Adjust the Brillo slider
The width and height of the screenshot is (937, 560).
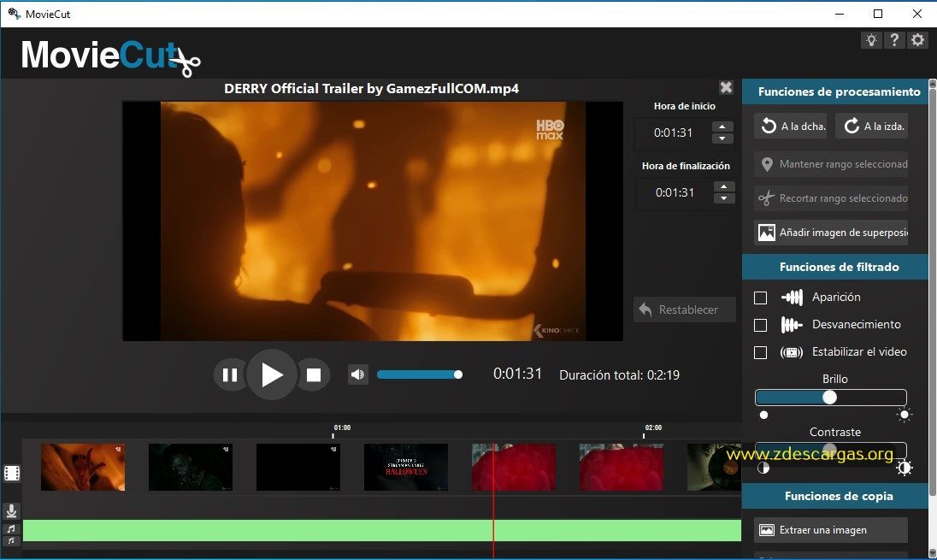[831, 398]
